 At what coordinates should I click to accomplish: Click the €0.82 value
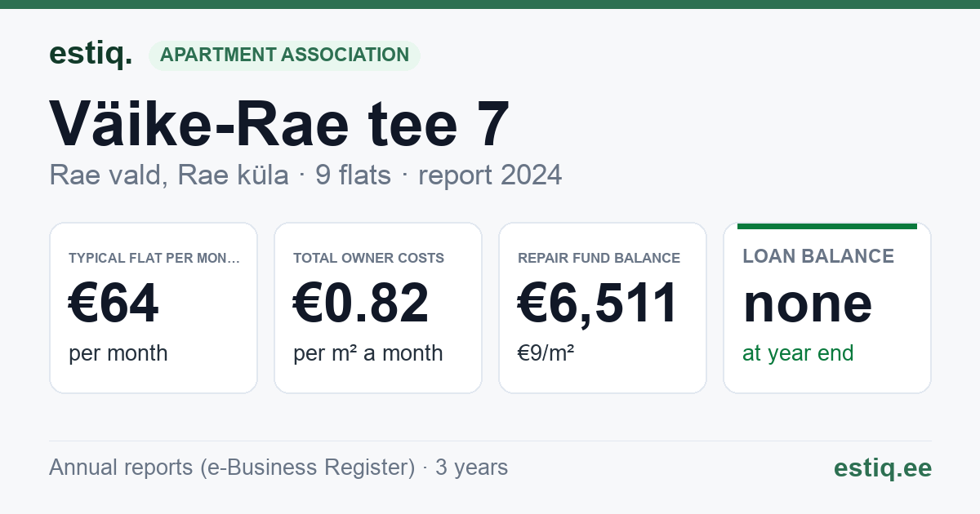pos(361,304)
